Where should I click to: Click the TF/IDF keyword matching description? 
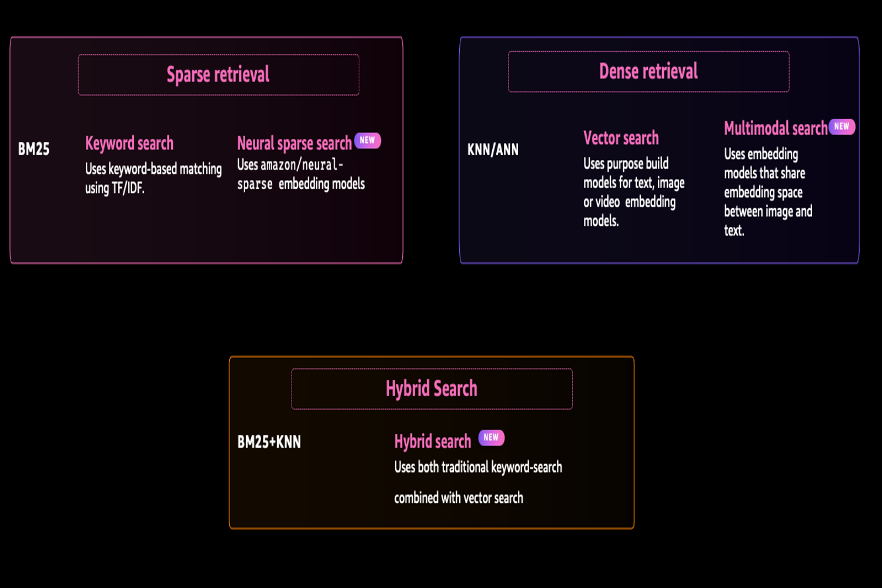pos(153,178)
